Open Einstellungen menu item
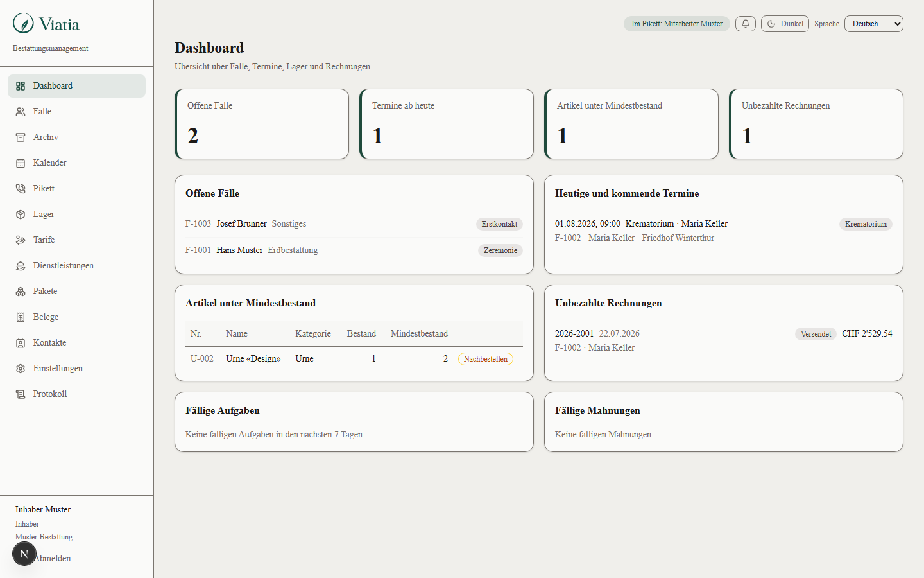 coord(77,369)
